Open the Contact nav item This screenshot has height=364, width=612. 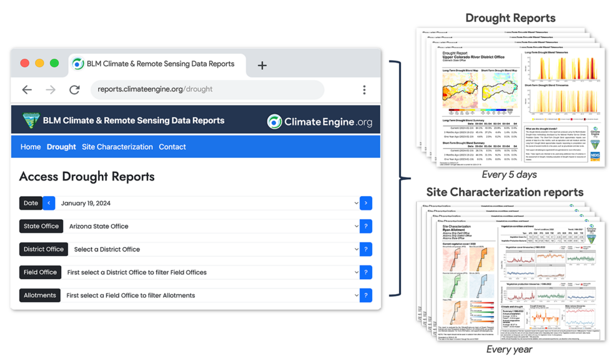[x=172, y=147]
